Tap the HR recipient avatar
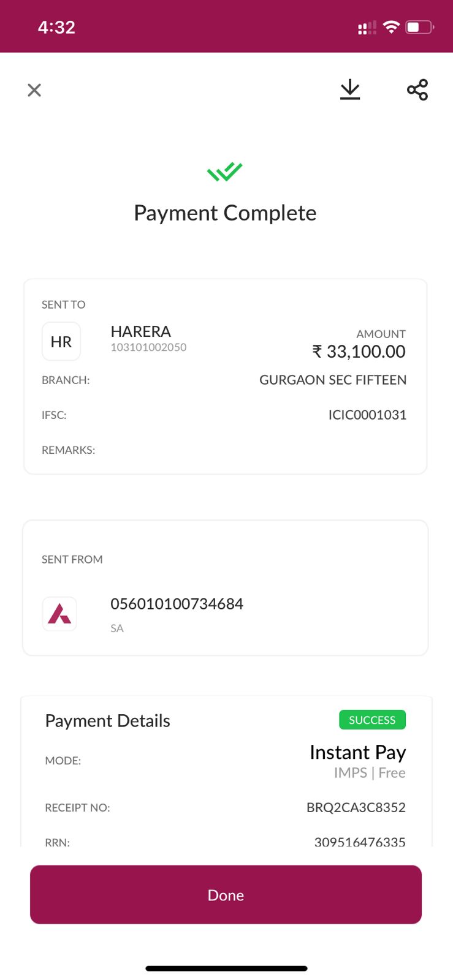Screen dimensions: 453x980 (x=61, y=342)
